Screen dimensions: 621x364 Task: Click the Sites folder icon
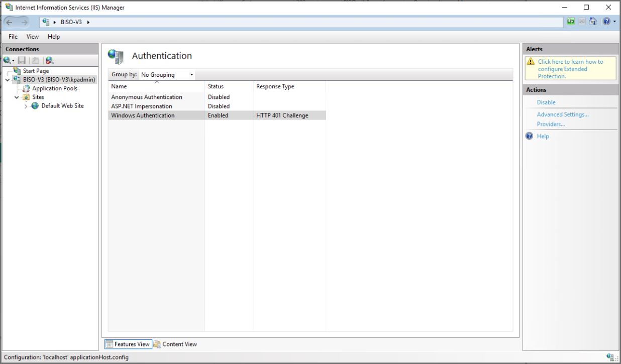coord(27,97)
